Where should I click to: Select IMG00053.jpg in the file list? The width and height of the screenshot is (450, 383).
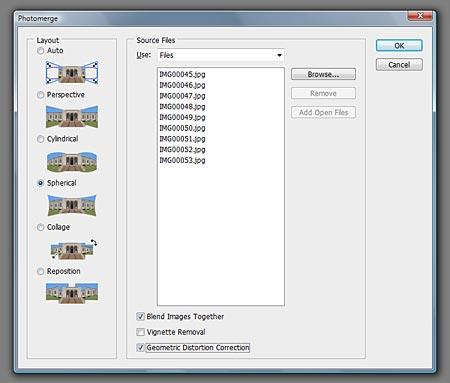pyautogui.click(x=182, y=160)
